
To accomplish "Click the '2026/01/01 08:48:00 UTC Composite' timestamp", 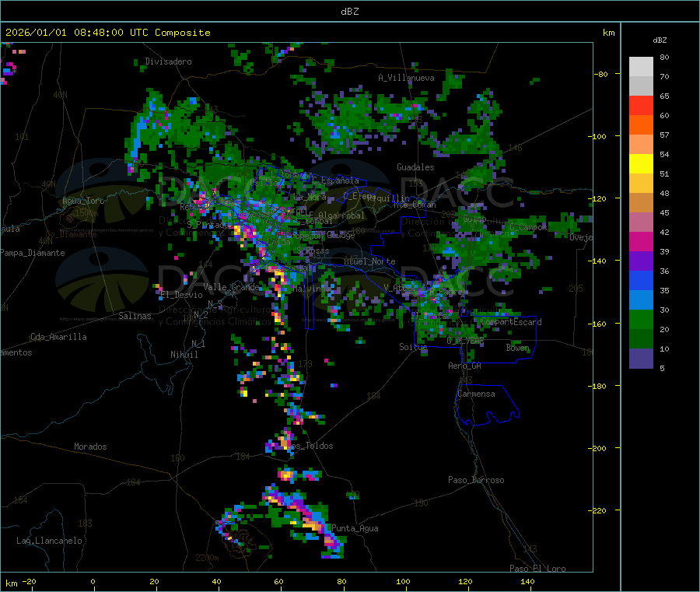I will tap(107, 33).
